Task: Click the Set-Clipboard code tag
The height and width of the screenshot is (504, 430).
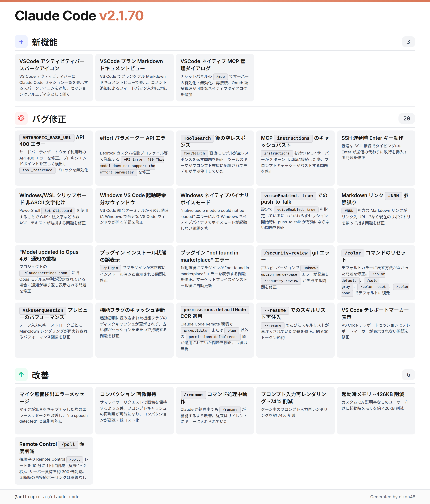Action: point(58,211)
